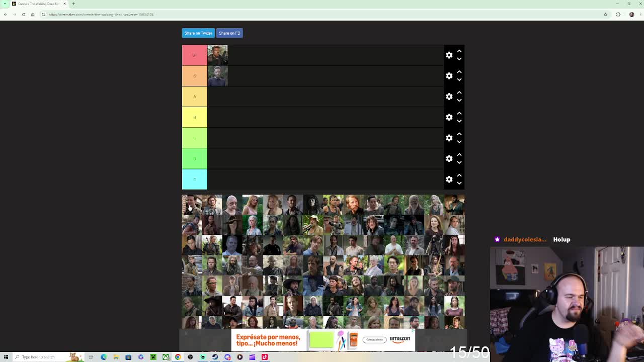644x362 pixels.
Task: Click the Amazon advertisement banner
Action: pos(323,340)
